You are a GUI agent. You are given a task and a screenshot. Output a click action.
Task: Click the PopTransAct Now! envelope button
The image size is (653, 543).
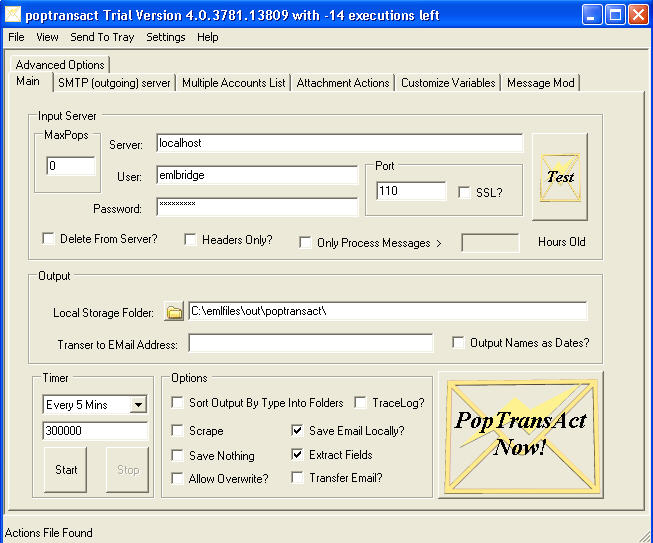(520, 435)
